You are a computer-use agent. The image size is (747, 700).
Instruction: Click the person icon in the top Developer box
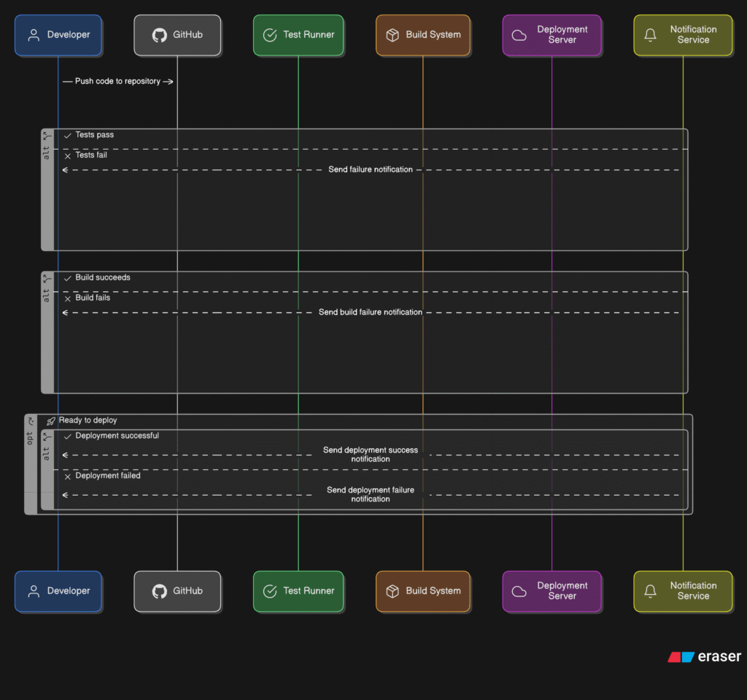(34, 35)
